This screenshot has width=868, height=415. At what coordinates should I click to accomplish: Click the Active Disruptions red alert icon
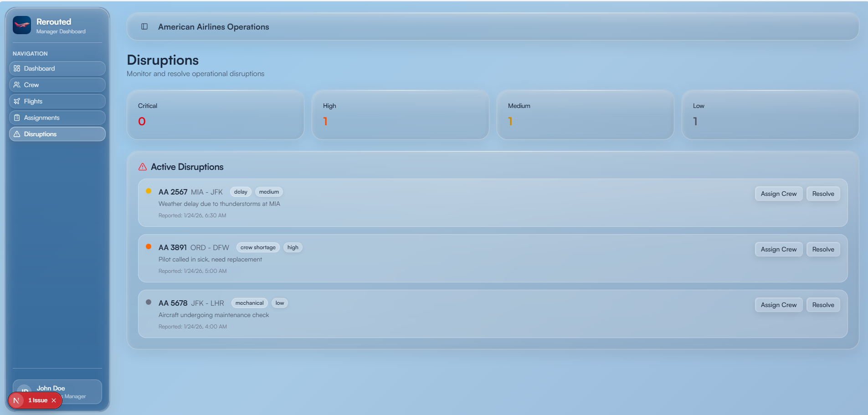pos(143,167)
